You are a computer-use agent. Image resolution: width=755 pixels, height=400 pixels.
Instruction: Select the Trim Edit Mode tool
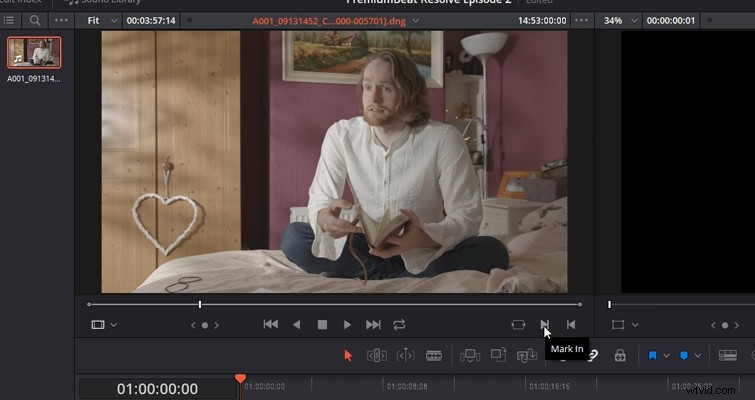click(377, 356)
